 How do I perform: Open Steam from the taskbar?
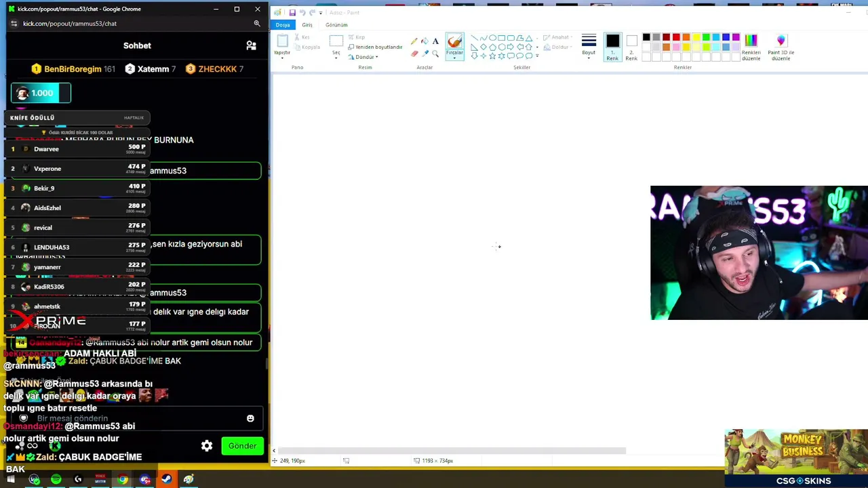[x=166, y=479]
